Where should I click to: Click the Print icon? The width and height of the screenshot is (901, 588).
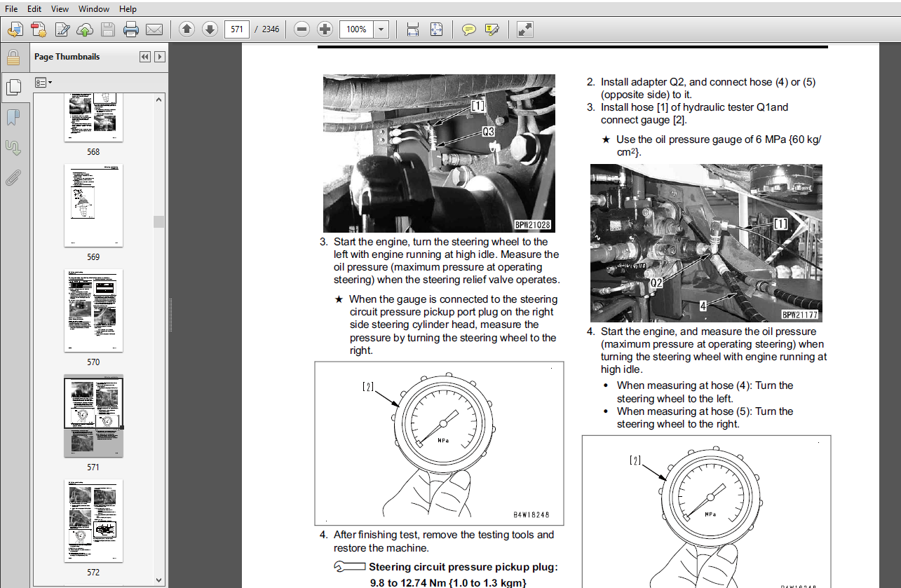pyautogui.click(x=130, y=29)
